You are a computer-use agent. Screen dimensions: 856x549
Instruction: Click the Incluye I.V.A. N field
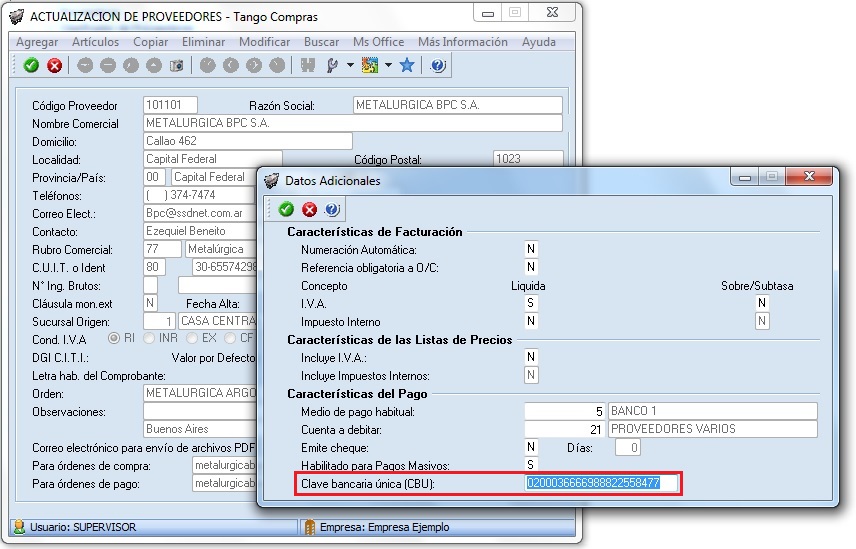pyautogui.click(x=531, y=357)
